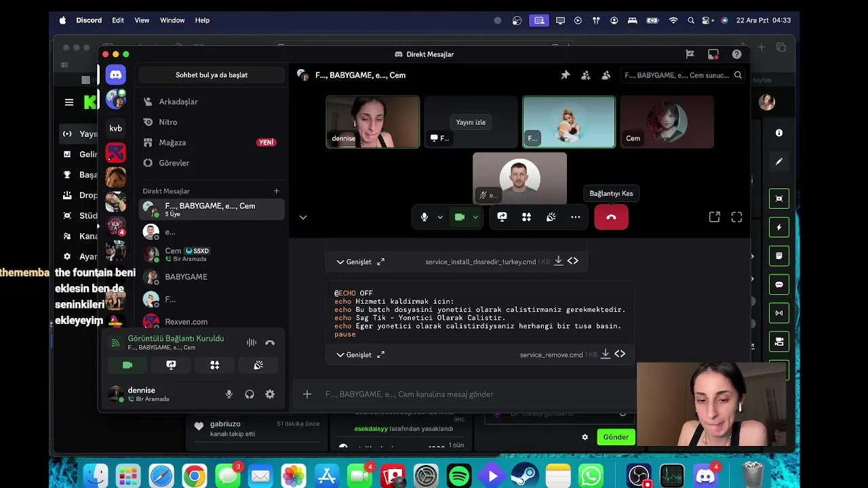
Task: Go to Arkadaşlar friends page
Action: [x=212, y=102]
